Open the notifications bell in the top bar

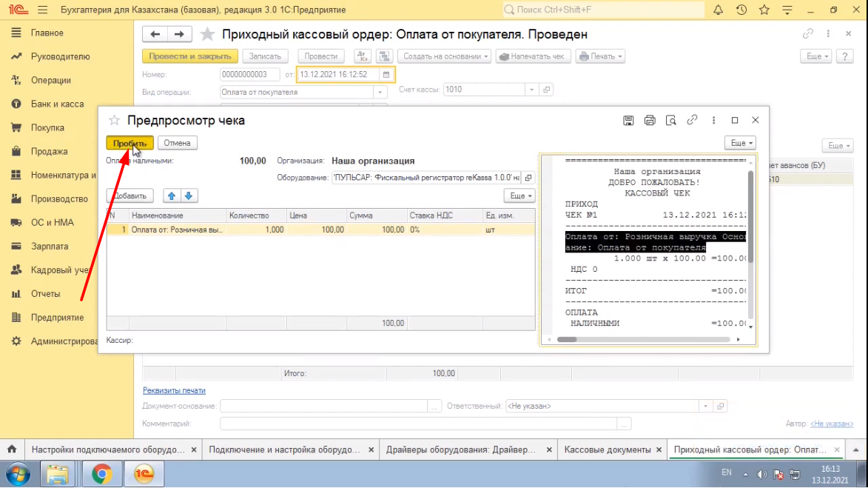click(718, 10)
